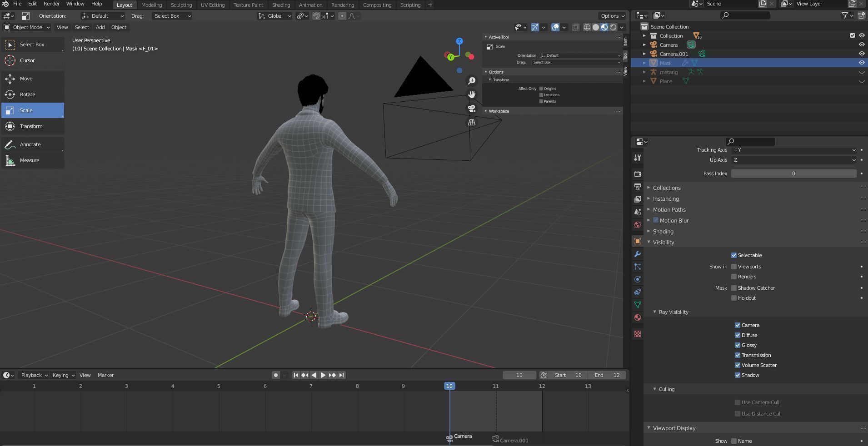Play the animation forward
Viewport: 868px width, 446px height.
323,375
